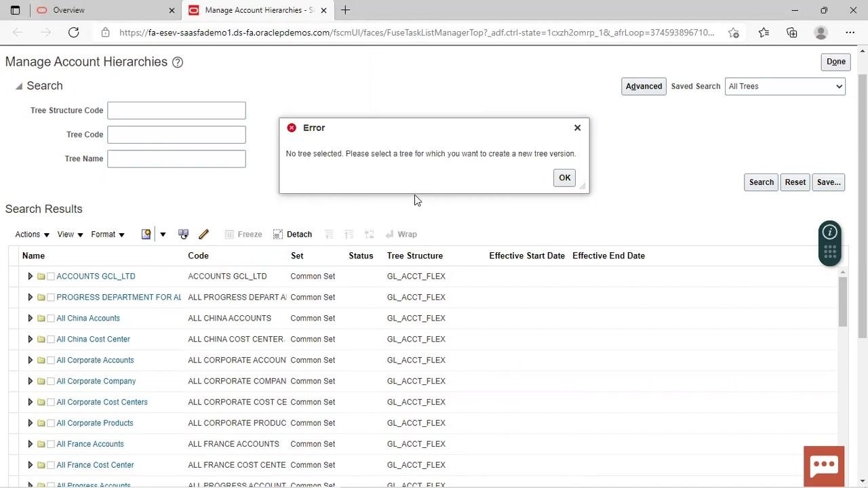Tick the checkbox for All Corporate Cost Centers

51,403
